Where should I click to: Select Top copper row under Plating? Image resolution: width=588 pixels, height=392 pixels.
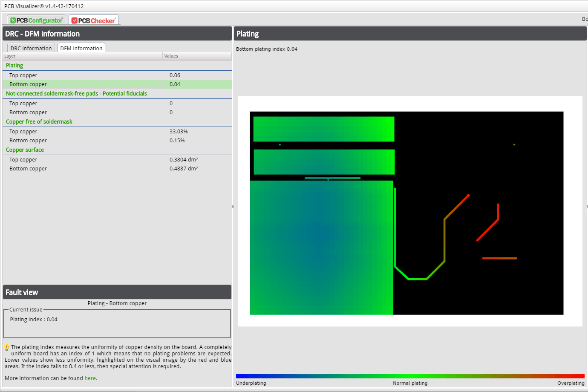pos(23,75)
